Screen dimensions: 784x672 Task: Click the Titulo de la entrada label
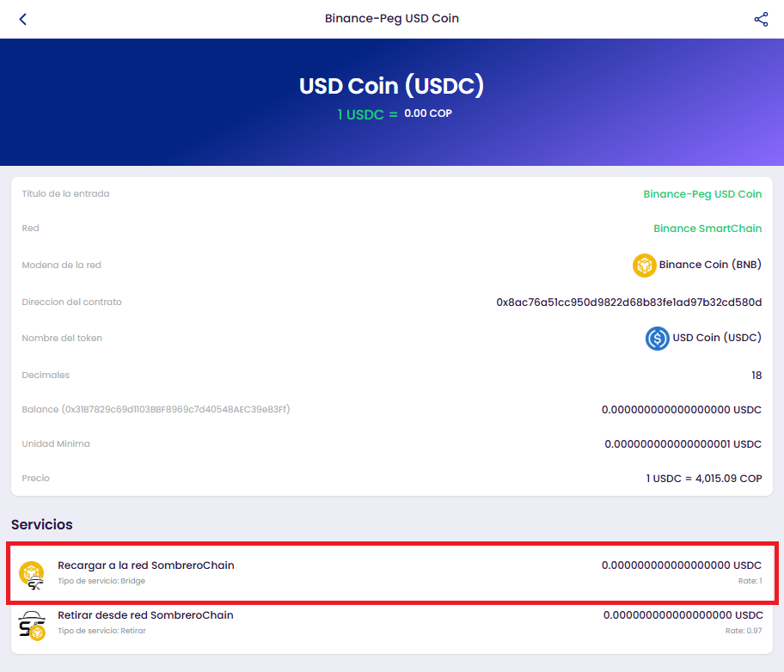coord(65,193)
